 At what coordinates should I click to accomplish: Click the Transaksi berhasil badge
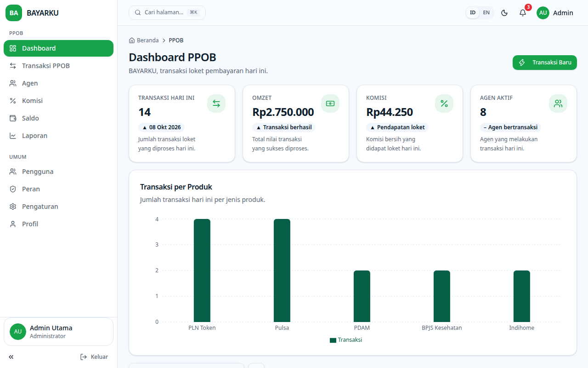pyautogui.click(x=284, y=127)
